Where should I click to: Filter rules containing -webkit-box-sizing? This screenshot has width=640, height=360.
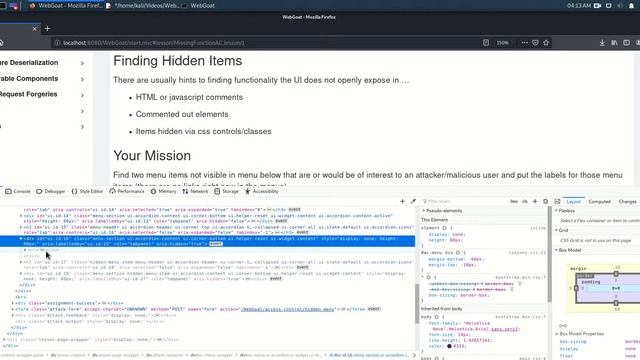pos(520,284)
